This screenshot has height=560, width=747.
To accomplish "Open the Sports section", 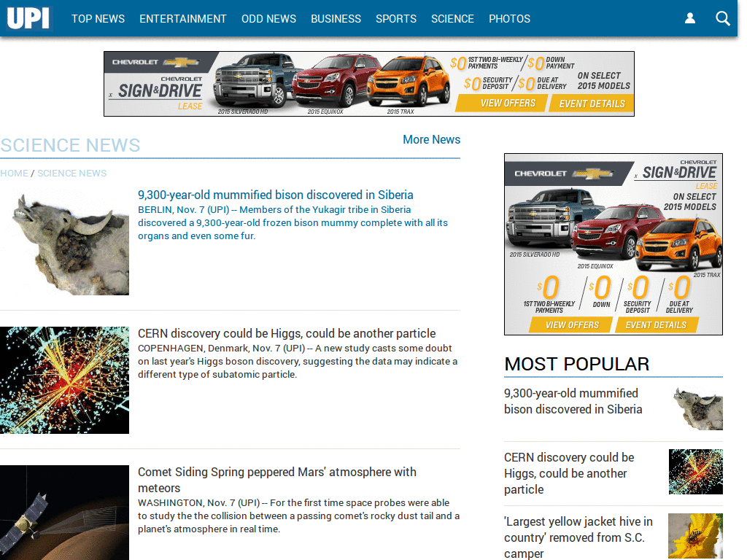I will [396, 18].
